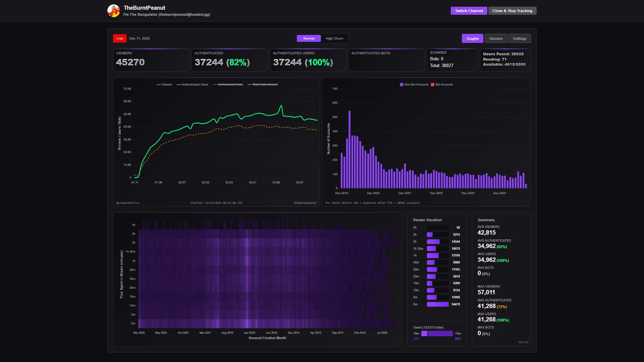Click the red Live status badge
Image resolution: width=644 pixels, height=362 pixels.
pos(120,39)
